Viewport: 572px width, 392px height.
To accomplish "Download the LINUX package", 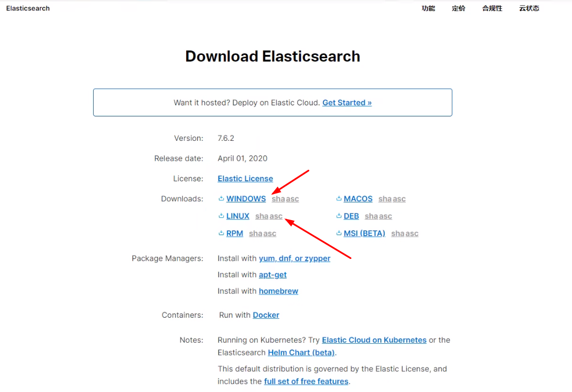I will pyautogui.click(x=237, y=216).
